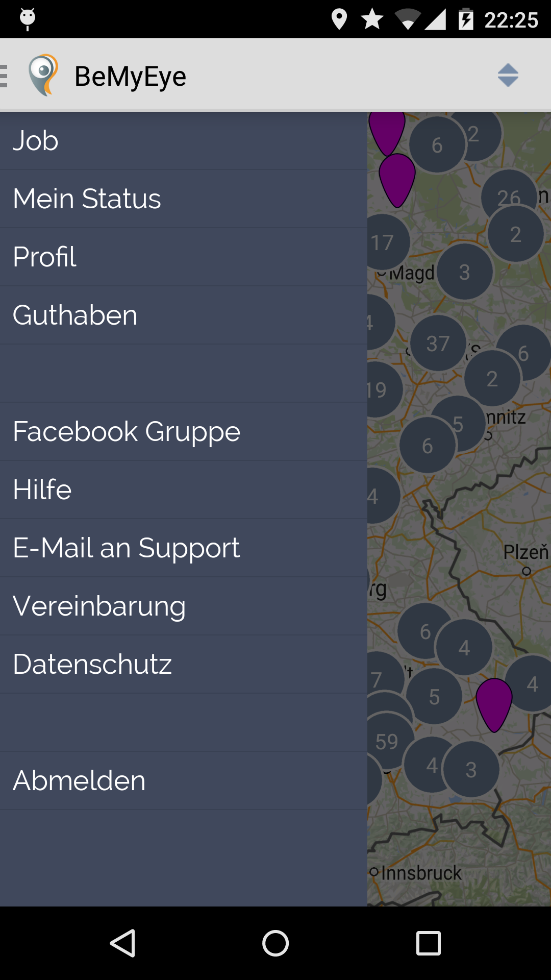
Task: Tap the map cluster marker labeled 59
Action: (x=387, y=741)
